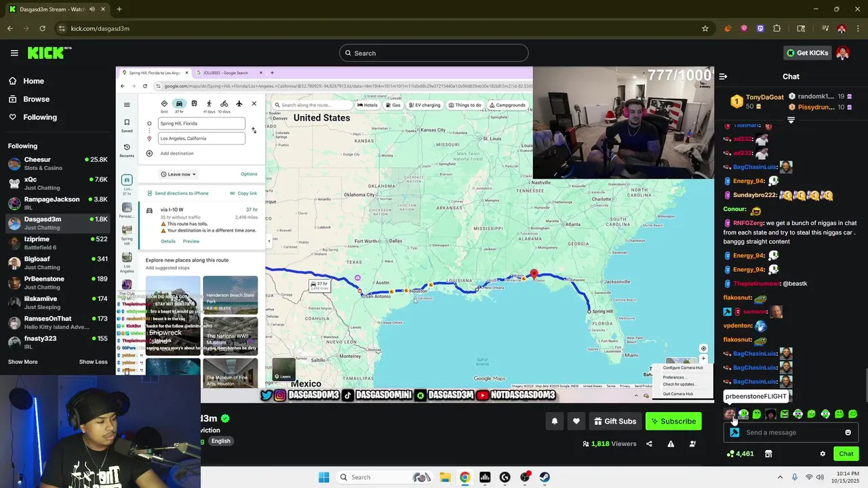Open the Chrome extensions puzzle icon

pyautogui.click(x=777, y=28)
